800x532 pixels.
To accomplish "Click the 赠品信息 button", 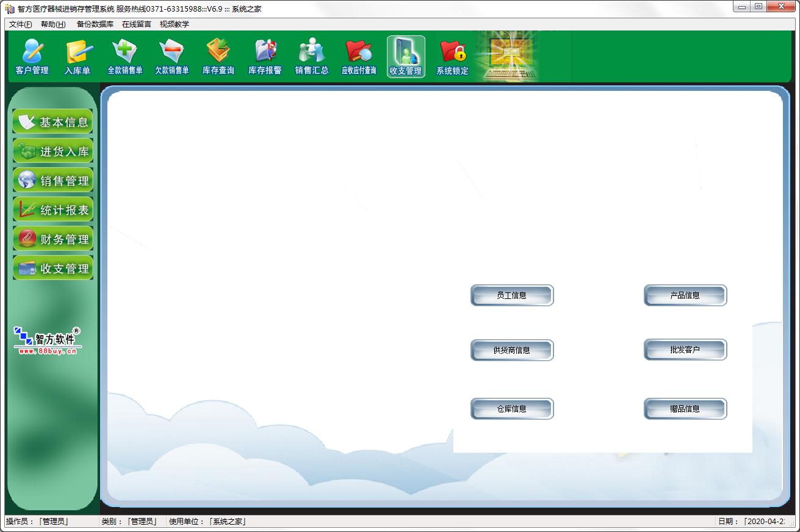I will click(685, 409).
